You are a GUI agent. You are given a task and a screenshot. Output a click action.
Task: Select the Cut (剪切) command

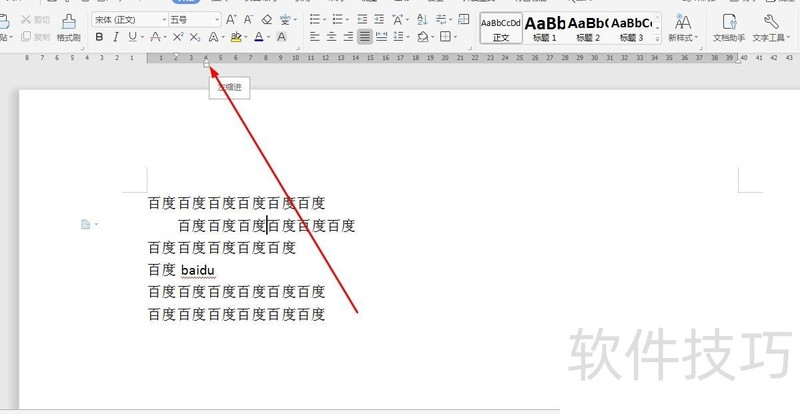[x=35, y=20]
